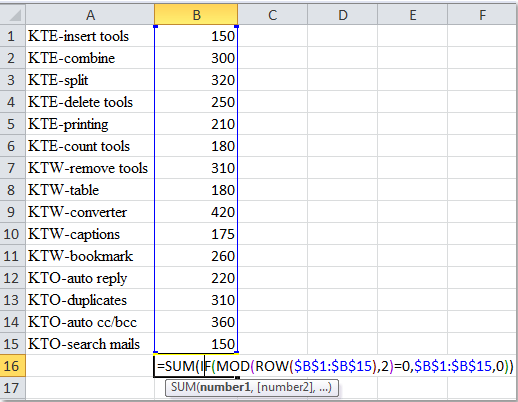Select column D header
Screen dimensions: 518x402
pos(343,15)
